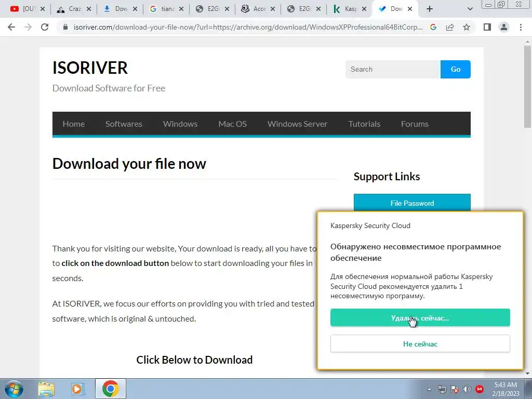The image size is (532, 399).
Task: Click the Google icon in address bar
Action: [x=433, y=27]
